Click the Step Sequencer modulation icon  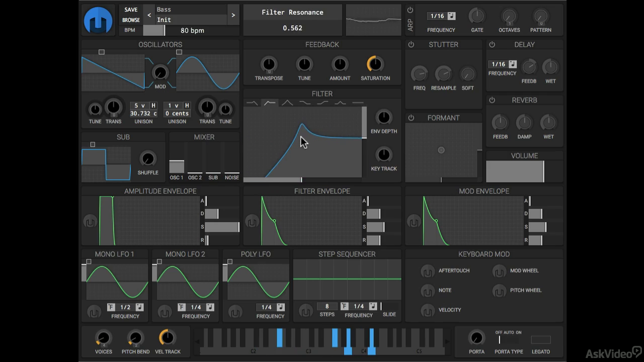pyautogui.click(x=305, y=311)
